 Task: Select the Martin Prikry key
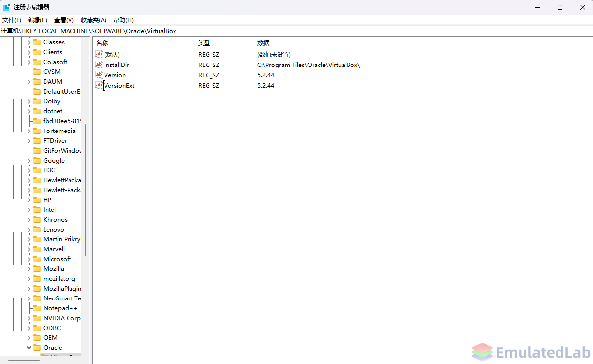click(62, 239)
